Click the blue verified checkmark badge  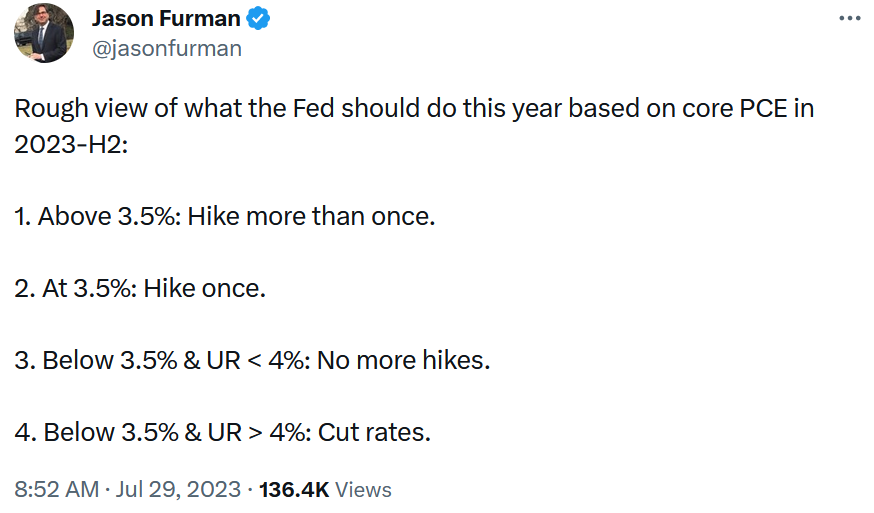pos(258,18)
